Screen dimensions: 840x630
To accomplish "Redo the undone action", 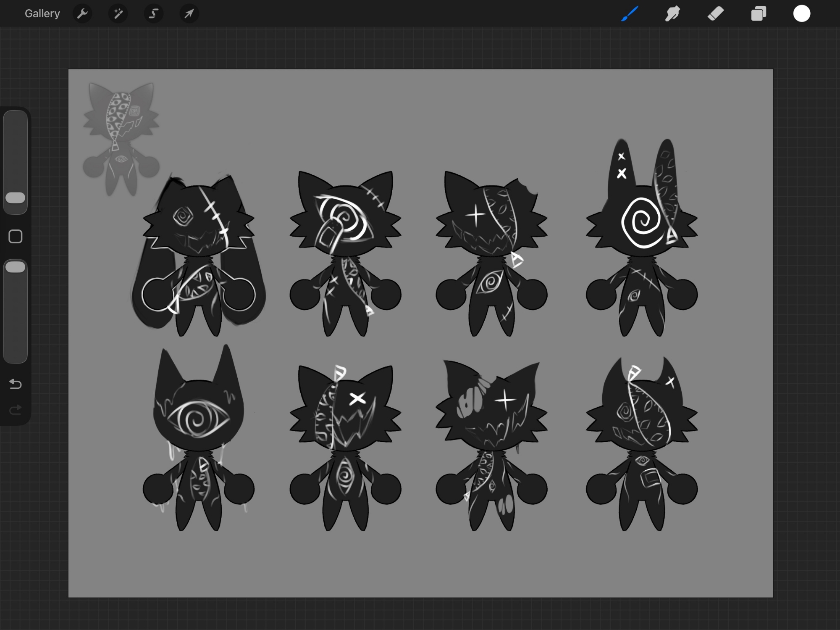I will 16,410.
